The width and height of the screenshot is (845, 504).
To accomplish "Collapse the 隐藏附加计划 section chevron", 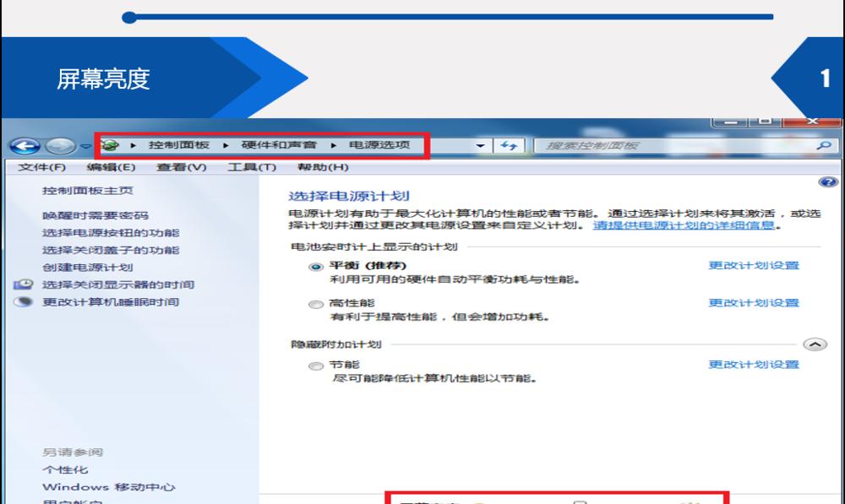I will (x=815, y=344).
